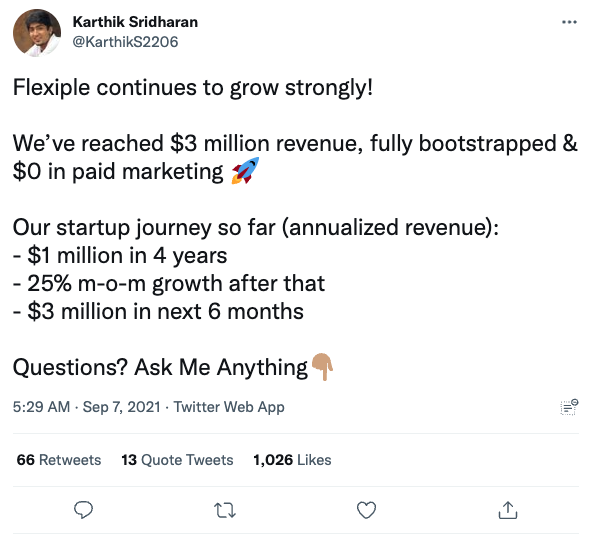Click the reply speech bubble icon
The height and width of the screenshot is (544, 594).
click(x=83, y=510)
